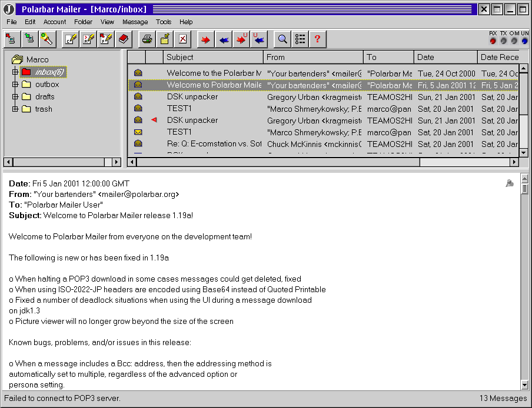Click the yellow unread envelope icon beside TEST1

[138, 132]
